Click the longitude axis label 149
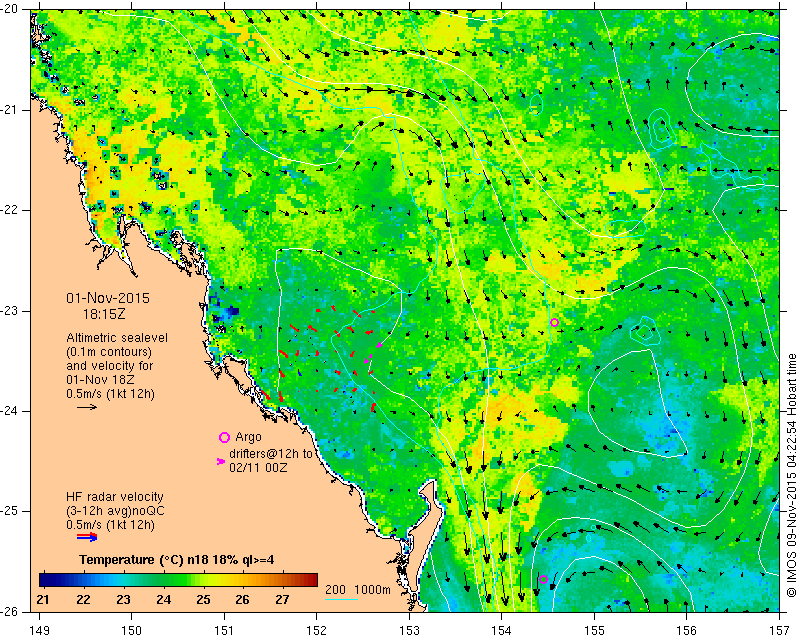Image resolution: width=800 pixels, height=640 pixels. pos(40,631)
